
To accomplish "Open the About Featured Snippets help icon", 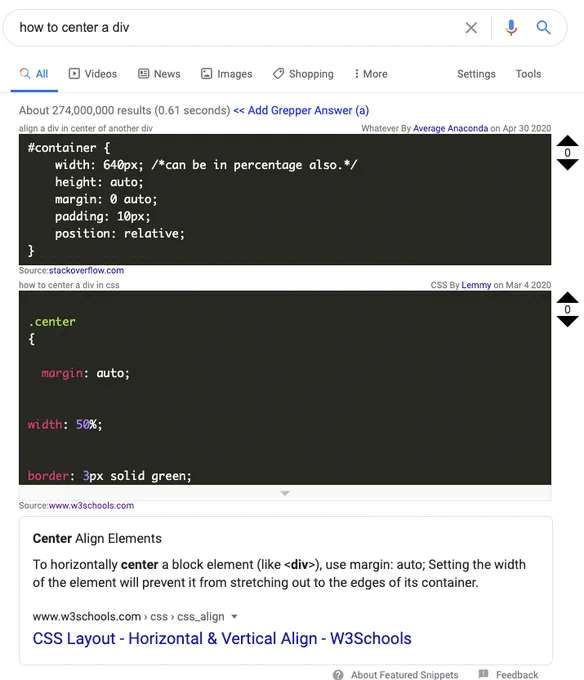I will [x=338, y=674].
